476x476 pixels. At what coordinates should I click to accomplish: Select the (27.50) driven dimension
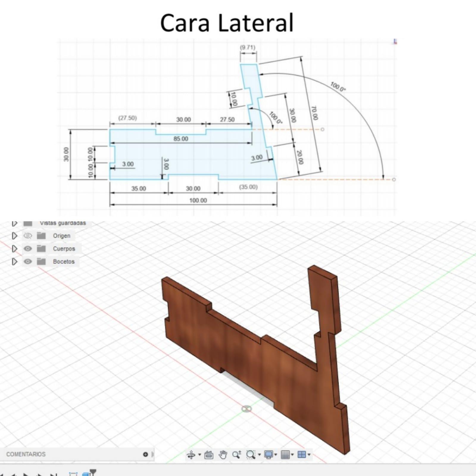[x=127, y=118]
